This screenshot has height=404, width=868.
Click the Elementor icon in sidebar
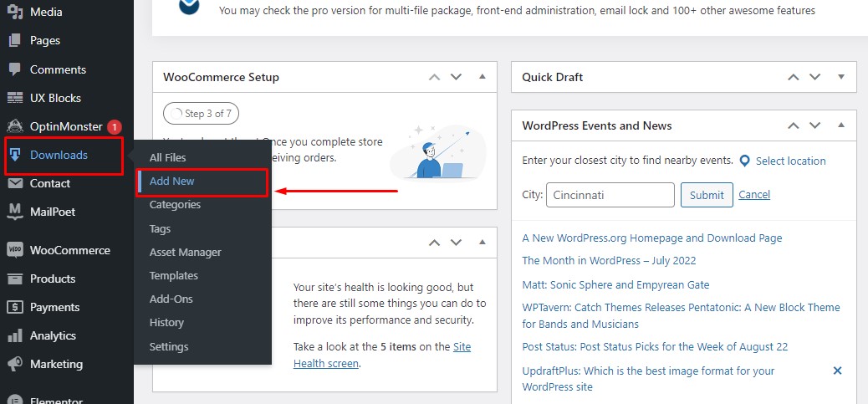click(15, 401)
